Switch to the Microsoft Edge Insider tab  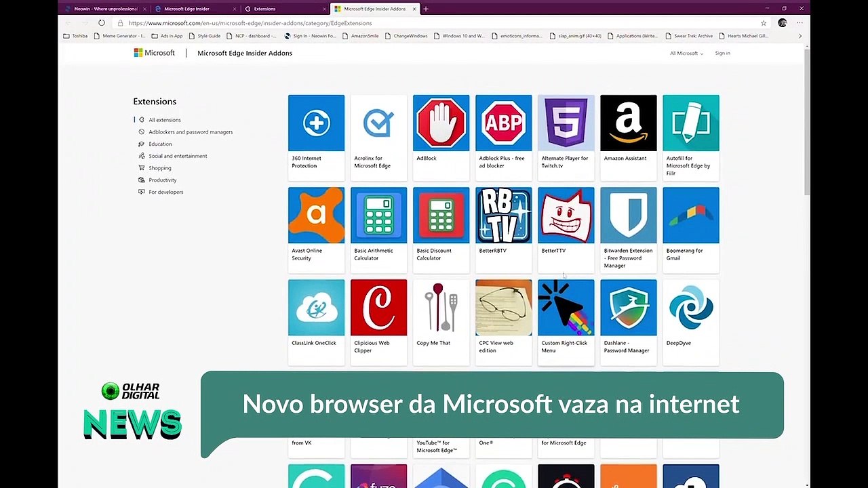tap(195, 9)
